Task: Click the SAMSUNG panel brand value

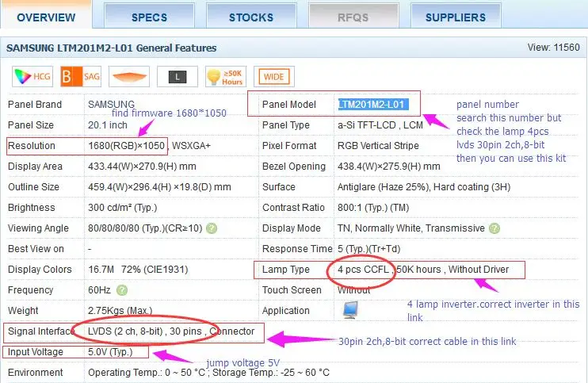Action: point(112,105)
